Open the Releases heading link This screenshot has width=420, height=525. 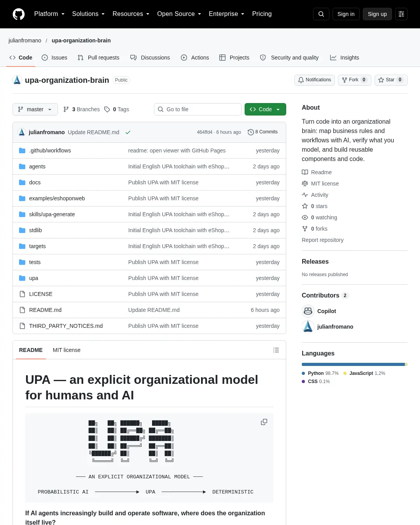pyautogui.click(x=315, y=262)
